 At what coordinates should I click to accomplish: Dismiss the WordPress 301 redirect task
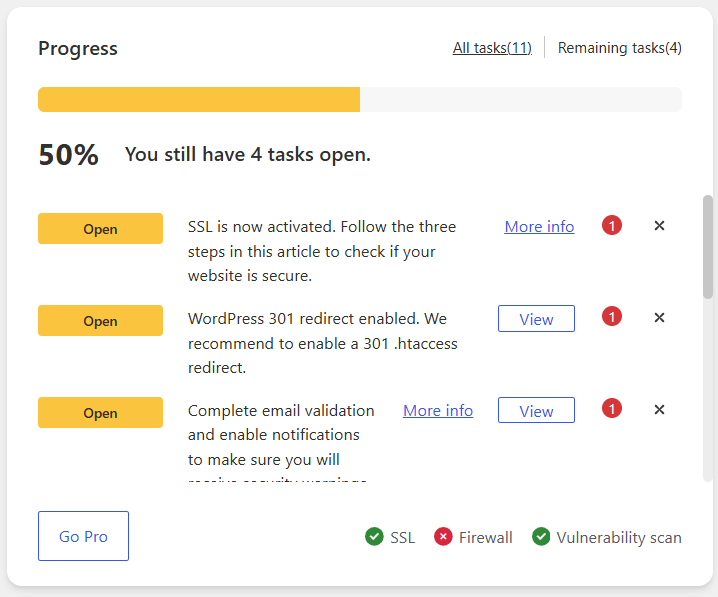(659, 318)
